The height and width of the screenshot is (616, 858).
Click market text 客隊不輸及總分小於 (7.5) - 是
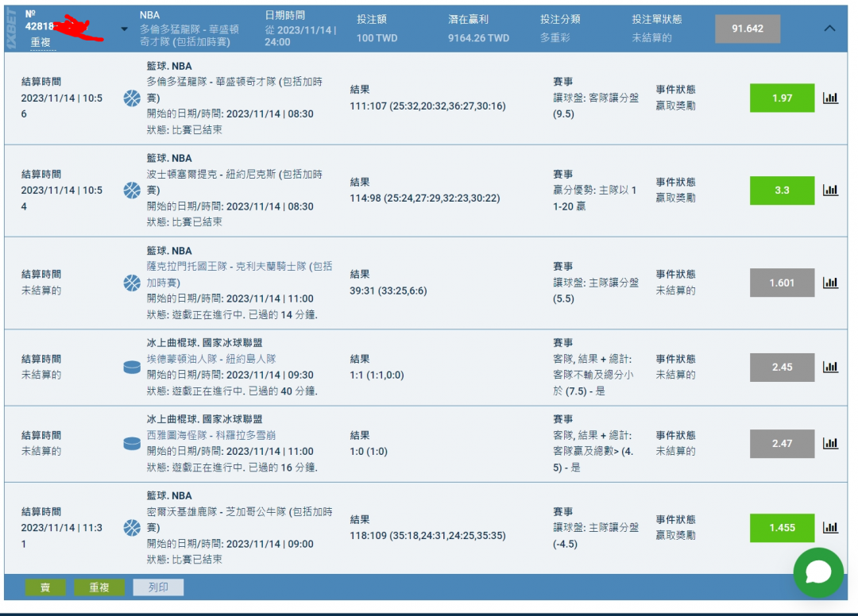[x=593, y=383]
